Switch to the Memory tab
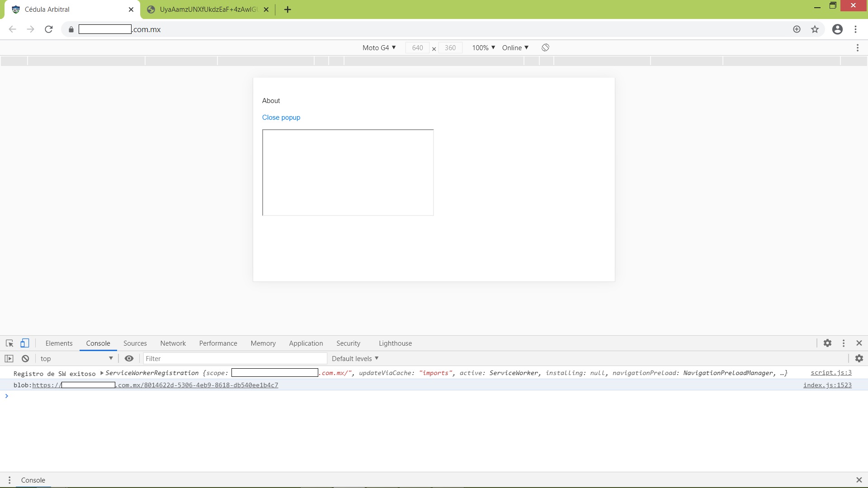 [x=263, y=343]
